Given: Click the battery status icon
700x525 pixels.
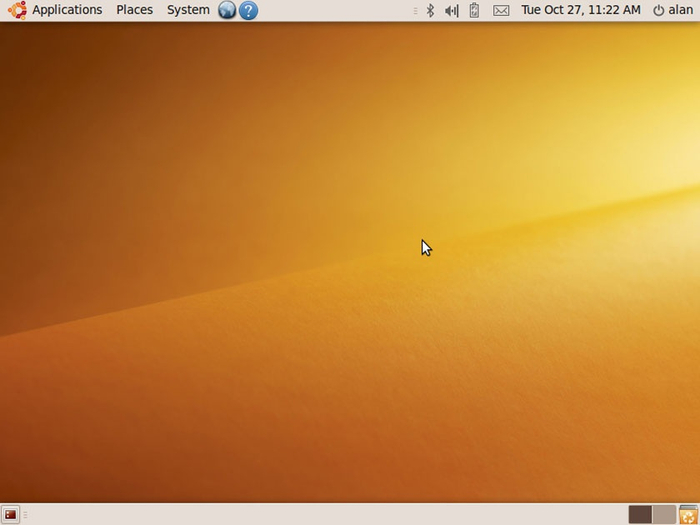Looking at the screenshot, I should click(474, 10).
